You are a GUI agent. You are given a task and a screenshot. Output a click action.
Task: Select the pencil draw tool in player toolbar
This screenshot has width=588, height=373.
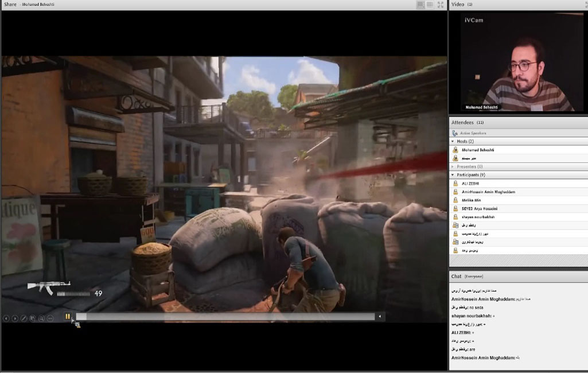[24, 318]
